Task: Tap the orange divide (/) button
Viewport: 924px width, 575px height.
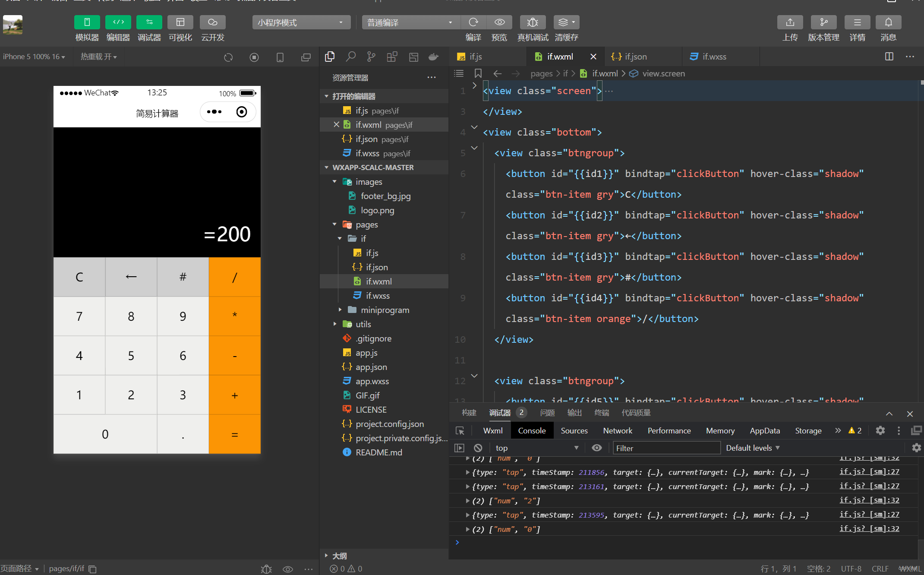Action: [x=235, y=277]
